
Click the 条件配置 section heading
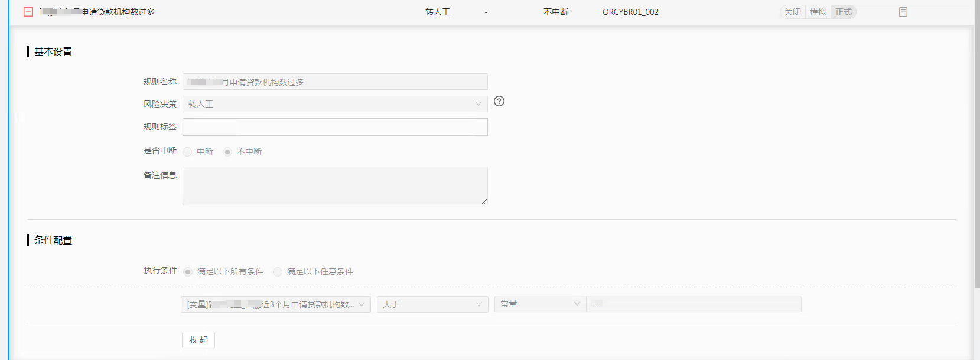click(53, 241)
